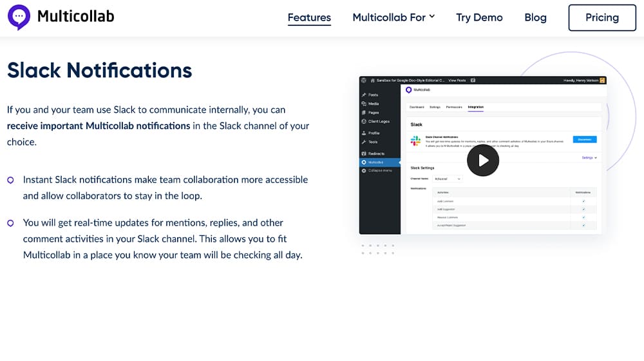Switch to the Permissions tab in the preview

coord(454,107)
